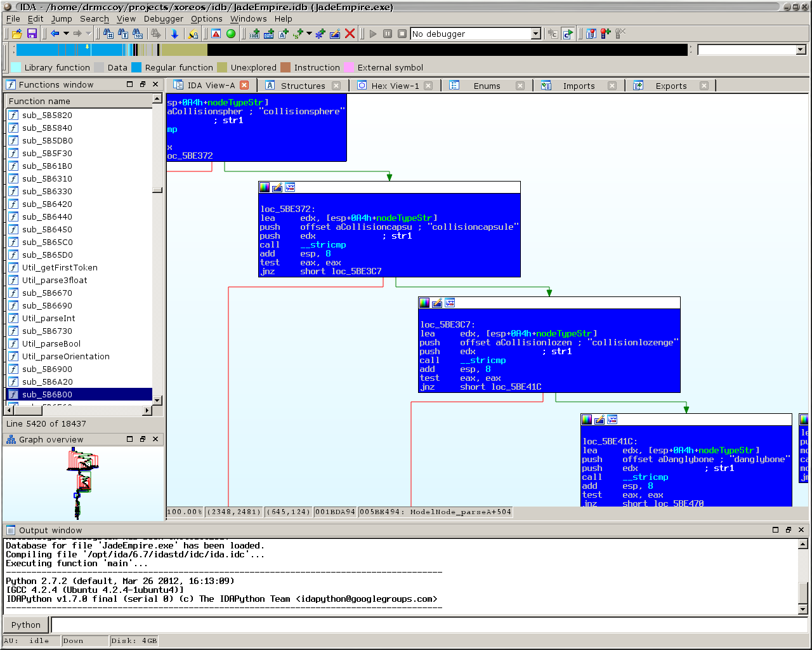Click the Python interpreter selector button
This screenshot has width=812, height=650.
[26, 625]
